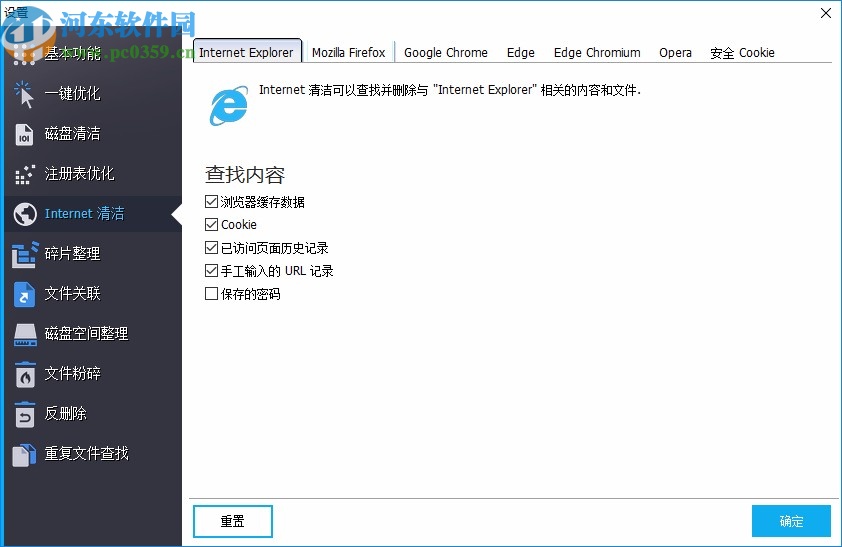This screenshot has width=842, height=547.
Task: Click the duplicate file finder icon
Action: (x=25, y=454)
